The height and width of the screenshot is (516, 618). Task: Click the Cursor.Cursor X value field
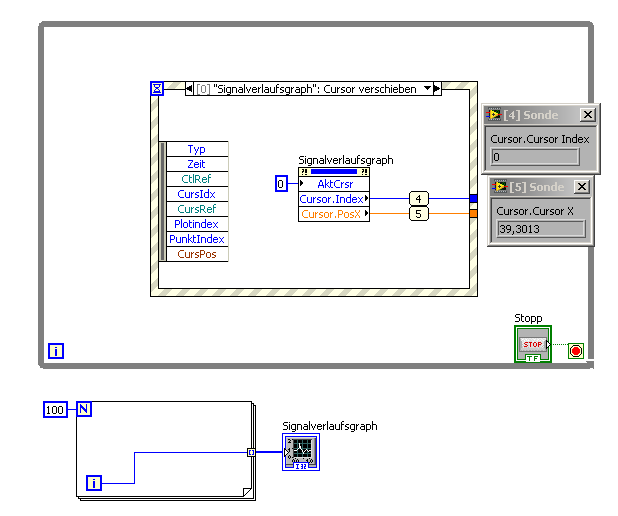[x=541, y=229]
